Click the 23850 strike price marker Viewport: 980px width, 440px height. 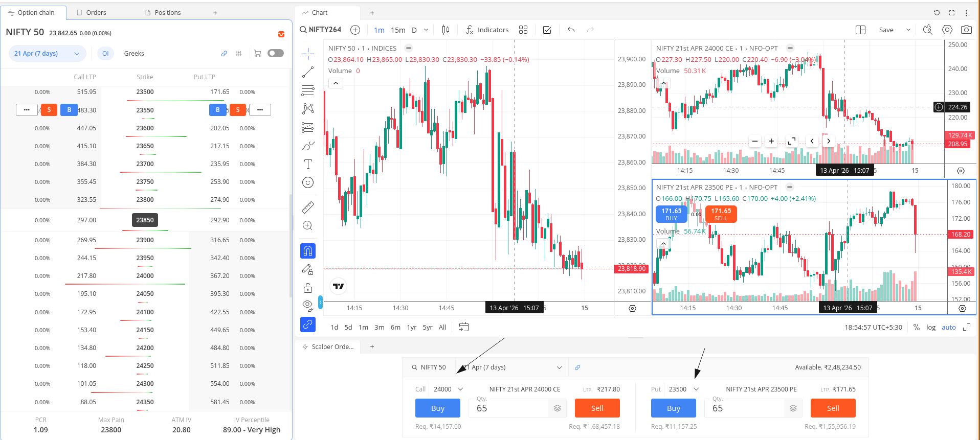[145, 220]
